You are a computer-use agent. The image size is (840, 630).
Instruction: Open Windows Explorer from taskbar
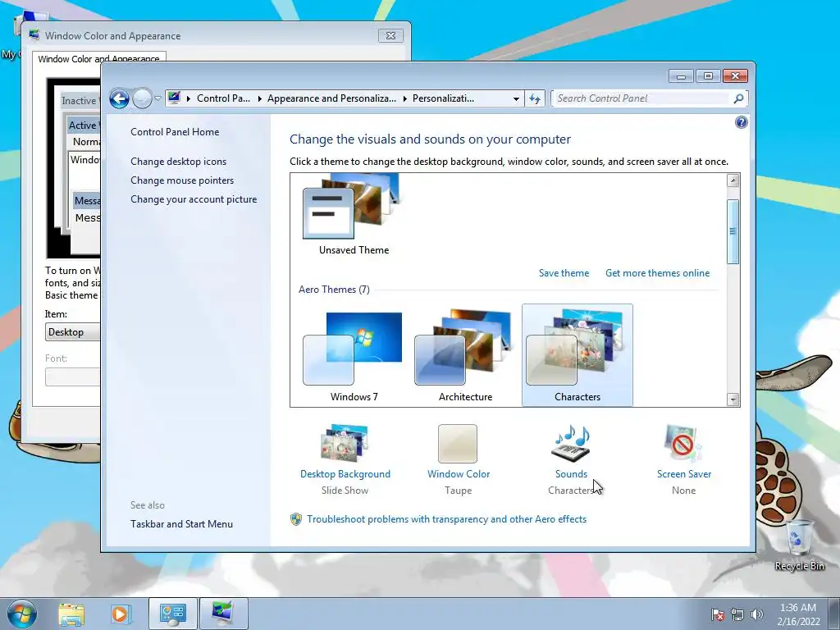tap(71, 614)
